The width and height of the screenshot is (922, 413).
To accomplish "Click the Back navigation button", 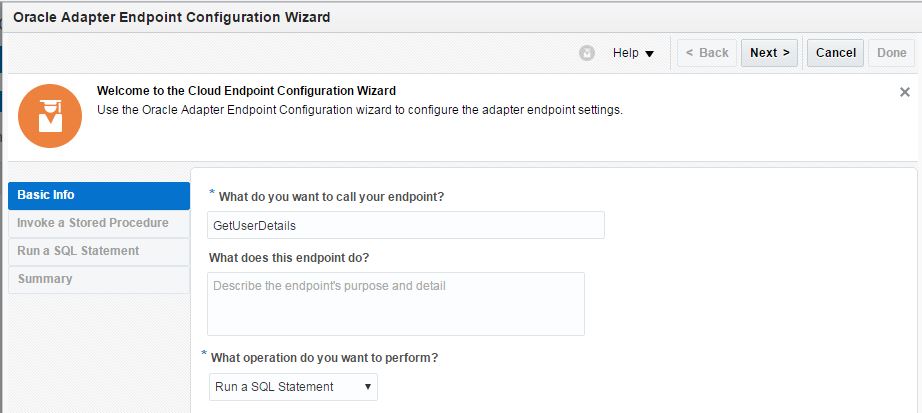I will tap(707, 53).
